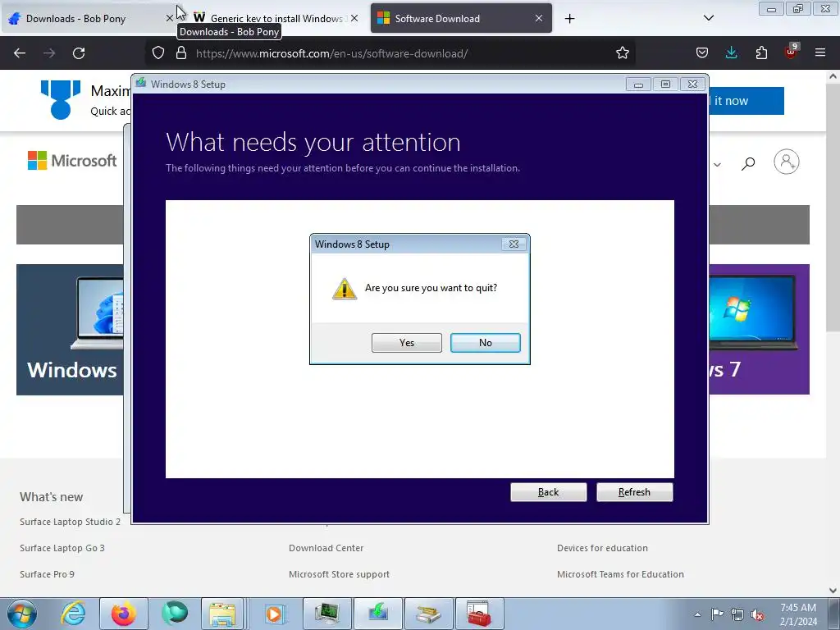Image resolution: width=840 pixels, height=630 pixels.
Task: Open the list all tabs dropdown
Action: (708, 19)
